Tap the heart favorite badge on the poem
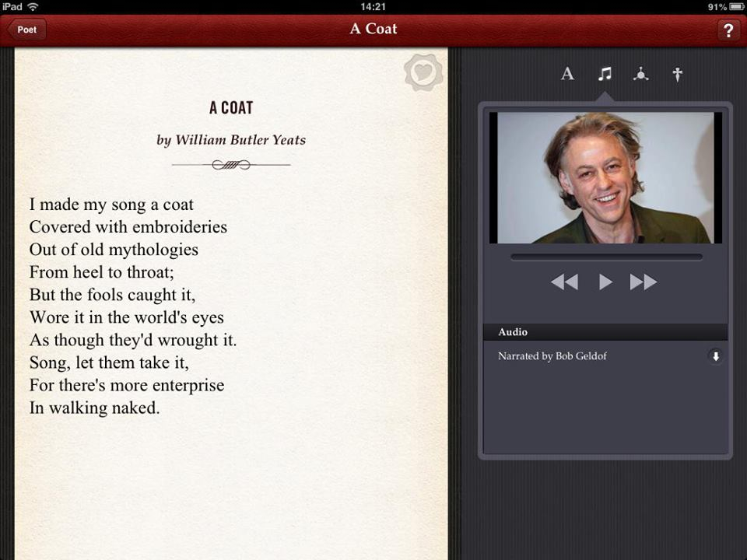The image size is (747, 560). pyautogui.click(x=423, y=73)
